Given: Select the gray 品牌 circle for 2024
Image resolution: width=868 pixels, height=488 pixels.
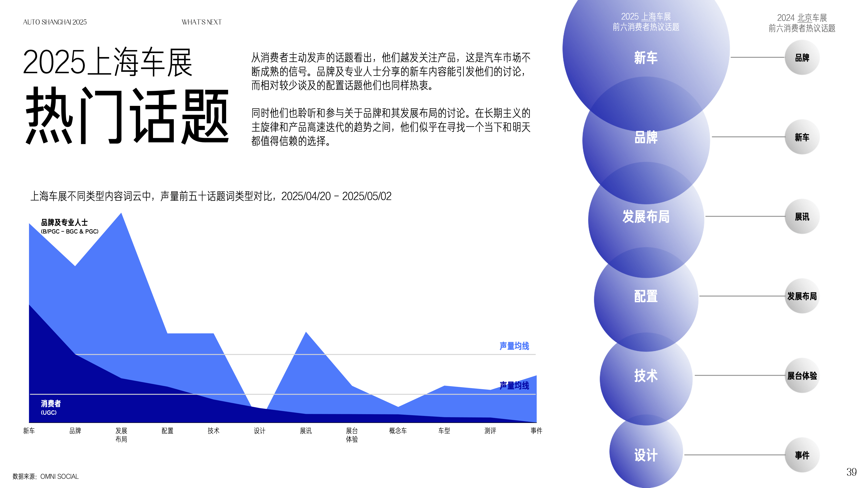Looking at the screenshot, I should pos(802,58).
